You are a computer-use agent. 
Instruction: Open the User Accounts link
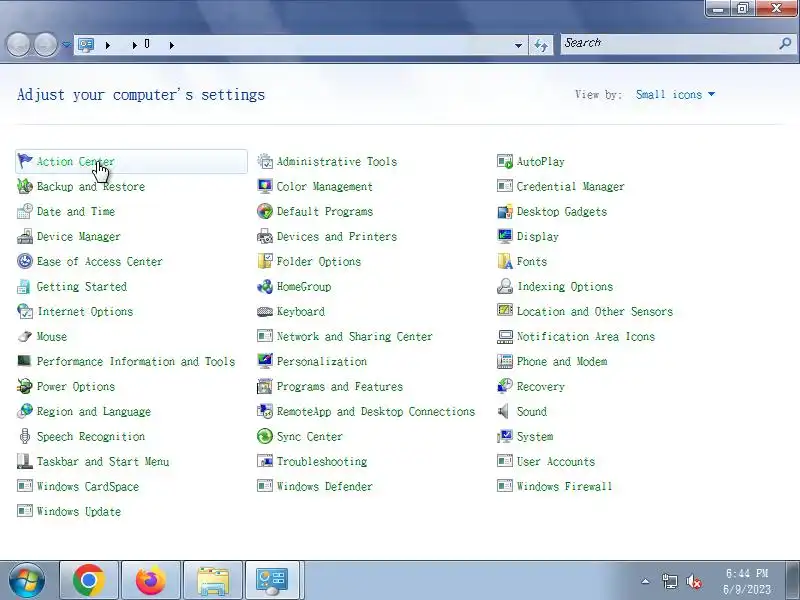556,462
